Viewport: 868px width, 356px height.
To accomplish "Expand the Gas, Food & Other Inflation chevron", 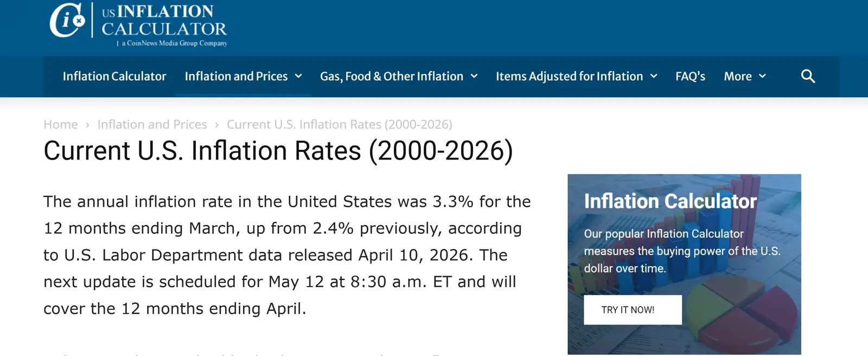I will (x=474, y=77).
